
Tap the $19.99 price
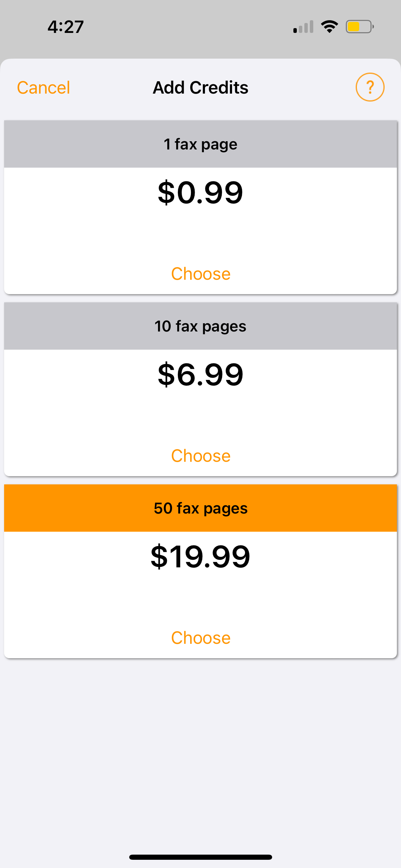(x=200, y=556)
